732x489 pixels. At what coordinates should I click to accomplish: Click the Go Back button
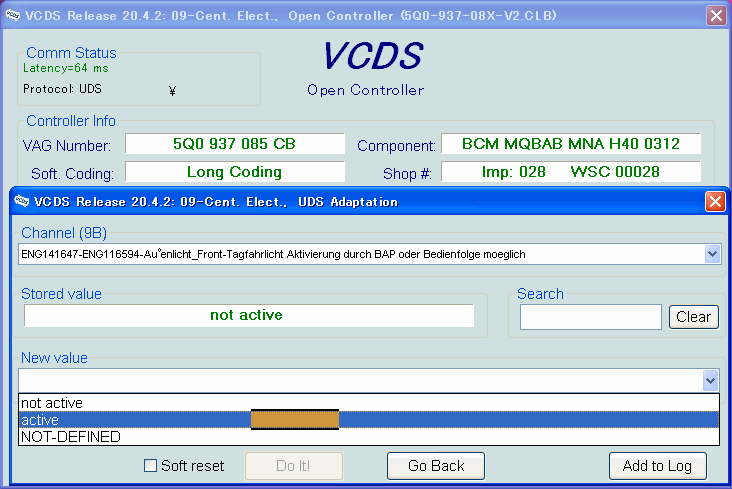click(436, 466)
